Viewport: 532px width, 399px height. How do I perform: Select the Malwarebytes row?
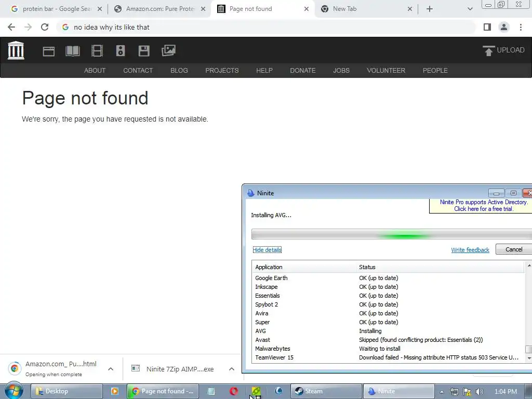[x=389, y=349]
